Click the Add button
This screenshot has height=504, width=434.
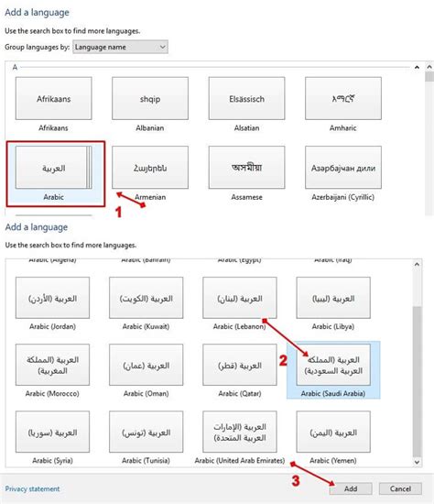[x=351, y=488]
